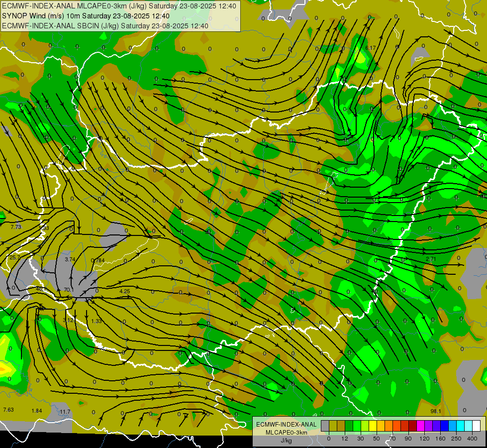Click the legend unit label J/kg
Image resolution: width=487 pixels, height=448 pixels.
click(286, 441)
